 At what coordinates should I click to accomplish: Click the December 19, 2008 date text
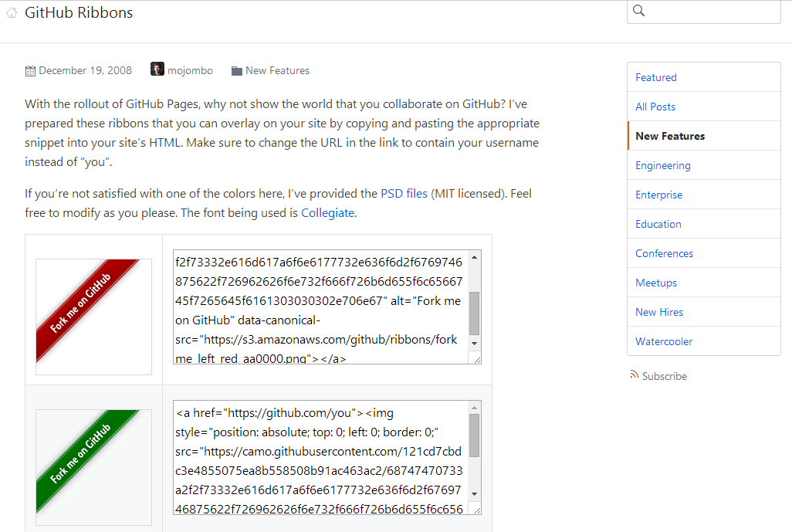(86, 71)
